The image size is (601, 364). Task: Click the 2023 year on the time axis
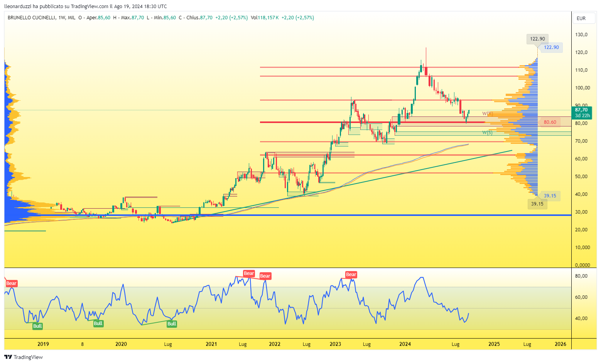(335, 344)
